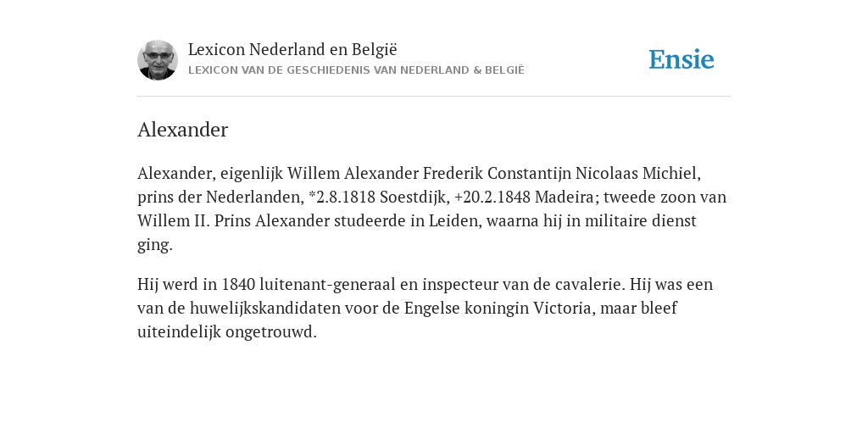Click the Lexicon van de Geschiedenis subtitle
Viewport: 868px width, 434px height.
(x=356, y=70)
